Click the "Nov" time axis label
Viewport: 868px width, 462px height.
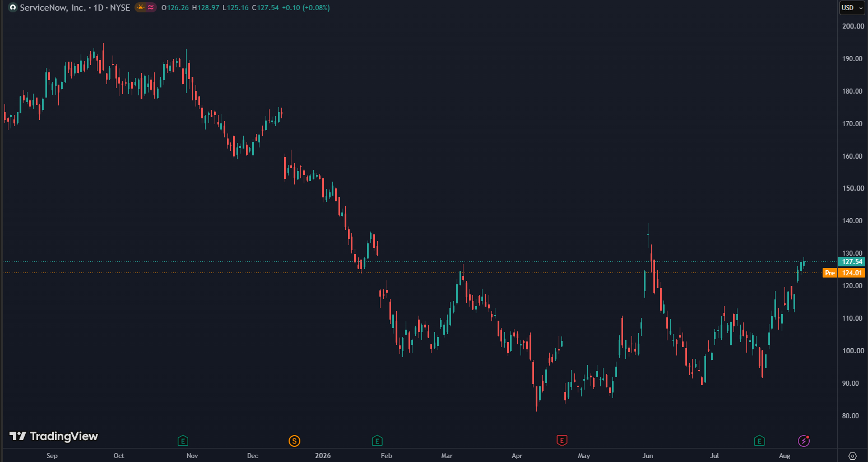(x=192, y=456)
